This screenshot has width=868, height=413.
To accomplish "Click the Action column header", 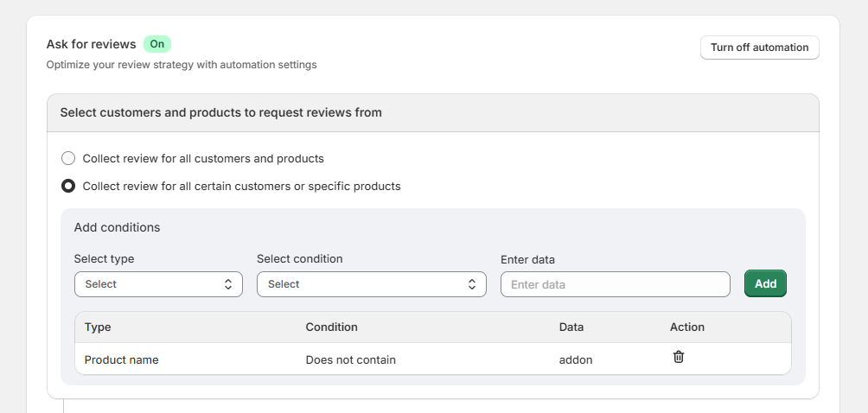I will [686, 327].
